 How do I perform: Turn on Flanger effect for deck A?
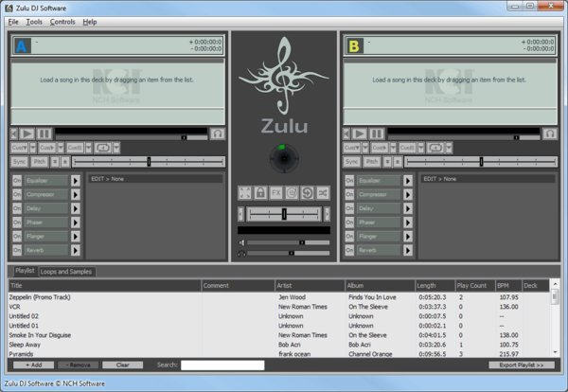click(x=17, y=236)
